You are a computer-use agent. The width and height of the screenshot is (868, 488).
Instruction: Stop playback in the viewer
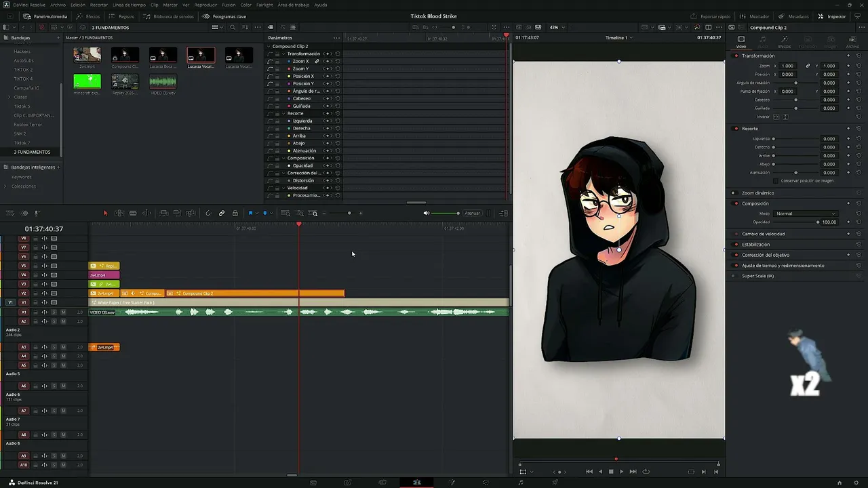point(611,472)
